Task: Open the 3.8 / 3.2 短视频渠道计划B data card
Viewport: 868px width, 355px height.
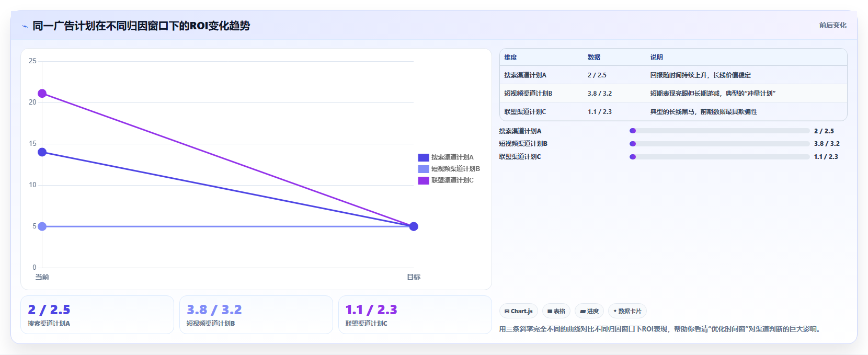Action: tap(256, 315)
